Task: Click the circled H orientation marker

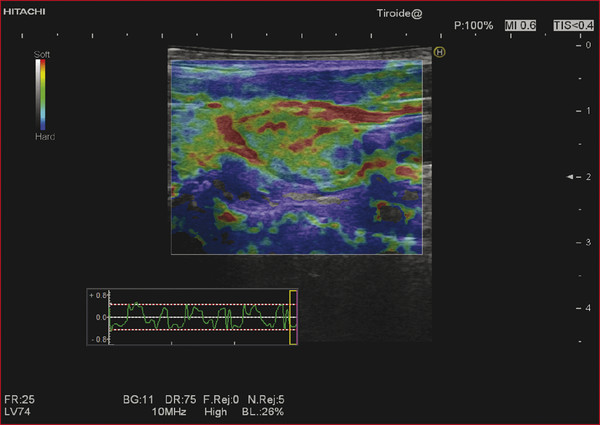Action: click(439, 52)
